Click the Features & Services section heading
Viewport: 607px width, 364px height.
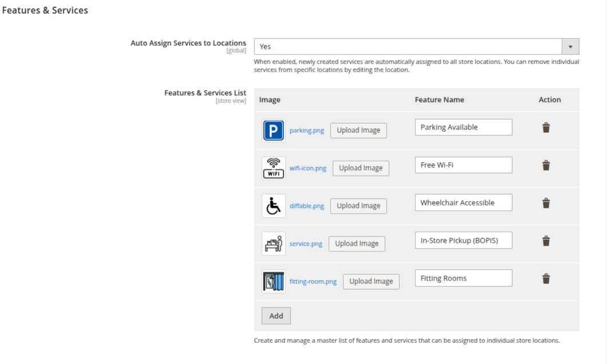click(45, 10)
